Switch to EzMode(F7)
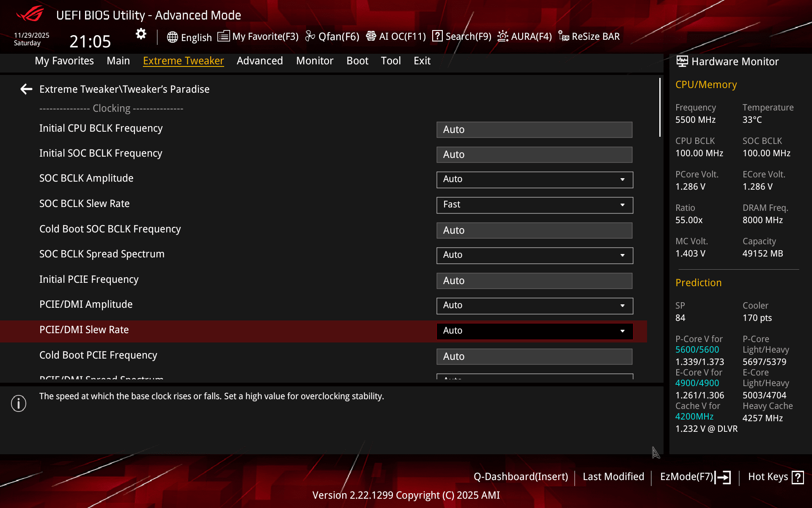Image resolution: width=812 pixels, height=508 pixels. [695, 477]
